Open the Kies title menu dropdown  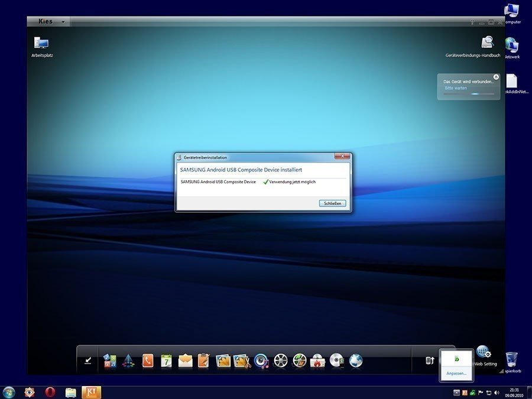tap(63, 22)
